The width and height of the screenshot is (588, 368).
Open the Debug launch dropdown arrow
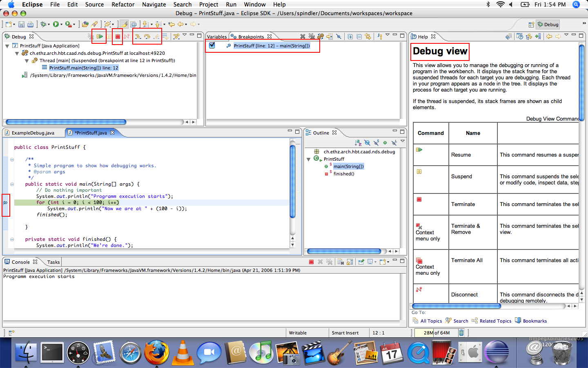[x=49, y=25]
